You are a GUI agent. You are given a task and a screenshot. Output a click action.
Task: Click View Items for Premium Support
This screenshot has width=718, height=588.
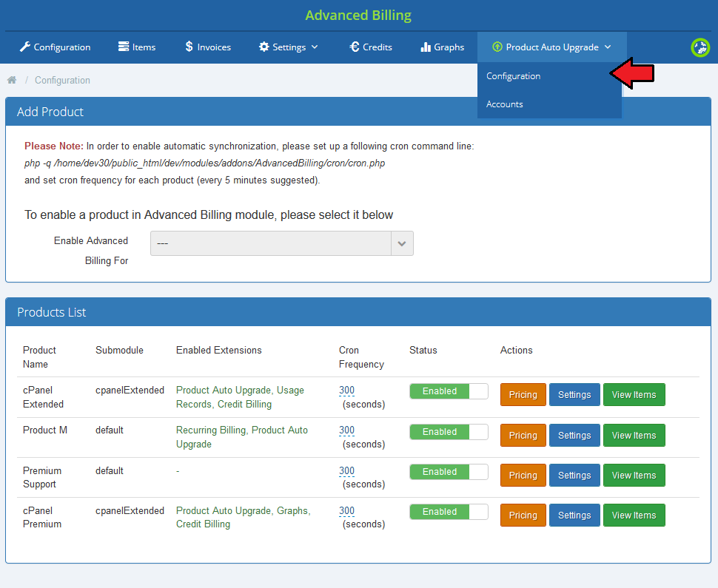click(x=634, y=475)
